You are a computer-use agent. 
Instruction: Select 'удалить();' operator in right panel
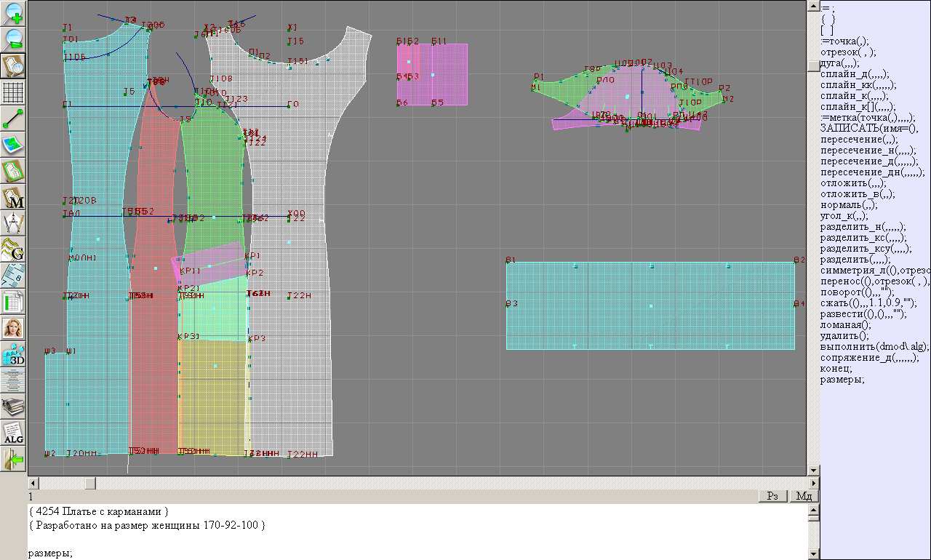click(x=844, y=336)
